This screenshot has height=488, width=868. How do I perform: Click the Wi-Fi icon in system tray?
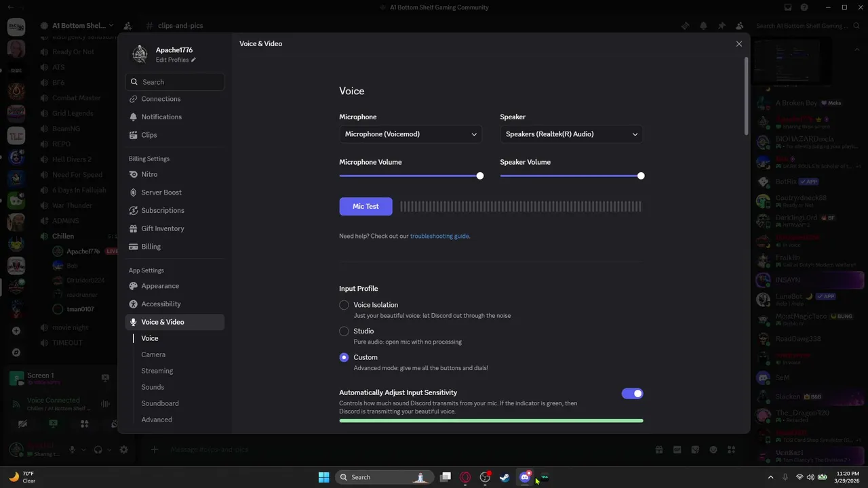800,477
